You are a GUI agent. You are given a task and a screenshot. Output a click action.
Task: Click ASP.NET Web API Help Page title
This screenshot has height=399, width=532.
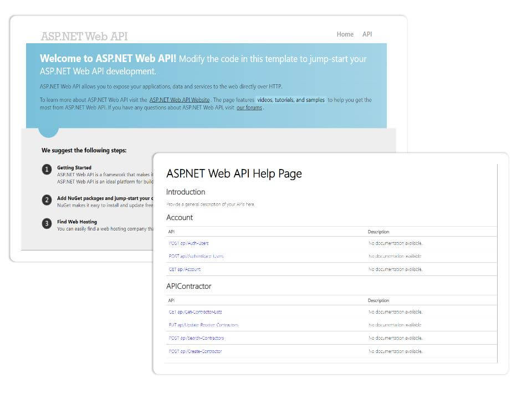[x=234, y=173]
